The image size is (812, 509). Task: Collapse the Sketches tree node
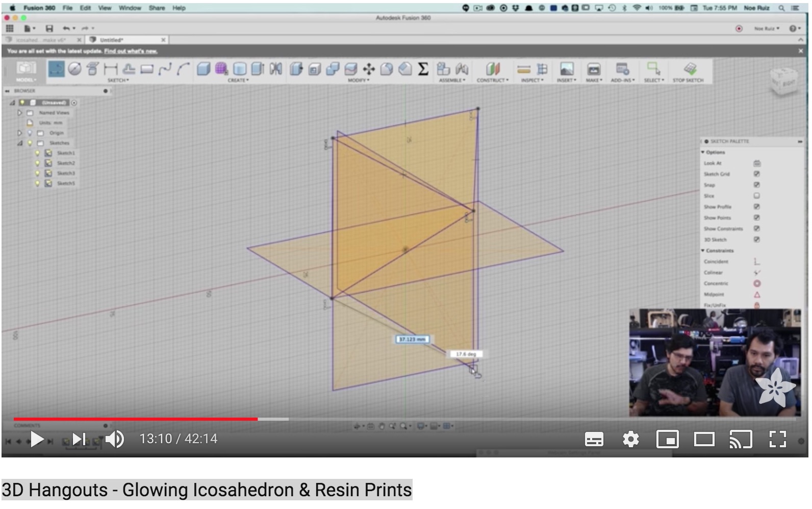point(20,143)
